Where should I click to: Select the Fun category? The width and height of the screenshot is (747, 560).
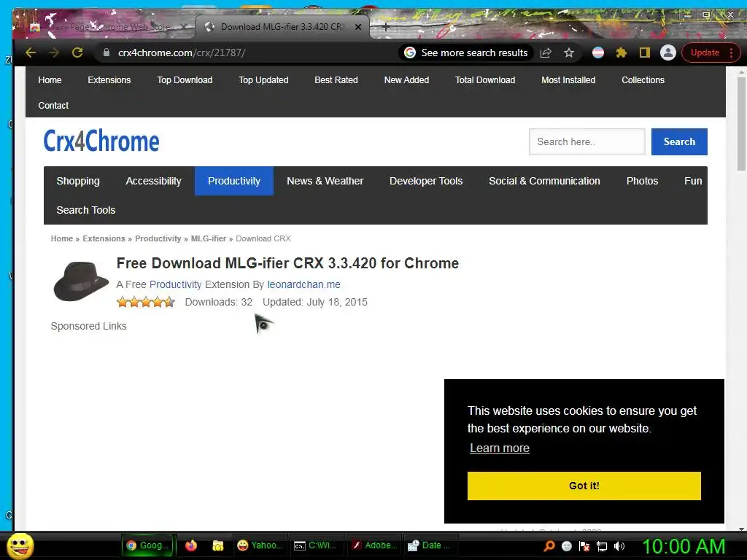coord(693,181)
